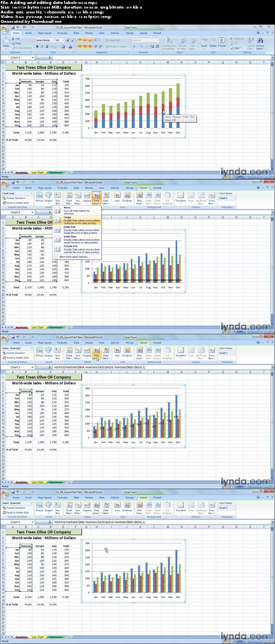Image resolution: width=275 pixels, height=644 pixels.
Task: Open the Conditional Formatting dropdown
Action: tap(169, 44)
